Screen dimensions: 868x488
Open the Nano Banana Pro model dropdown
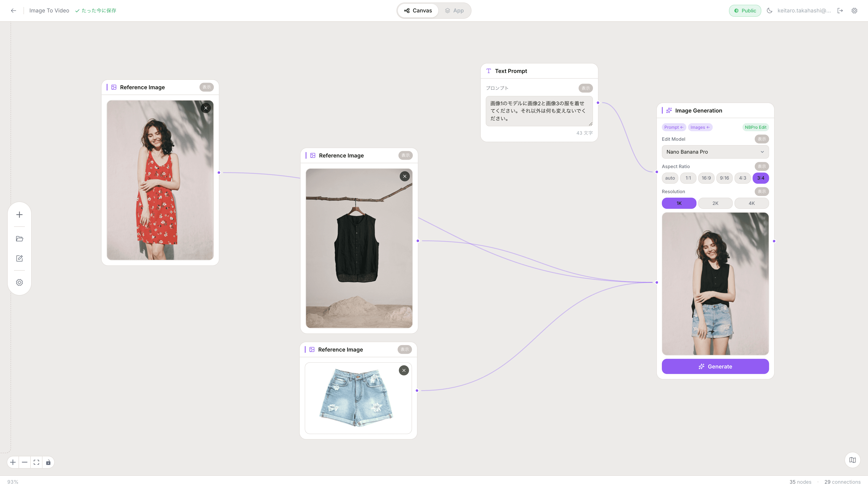tap(715, 152)
